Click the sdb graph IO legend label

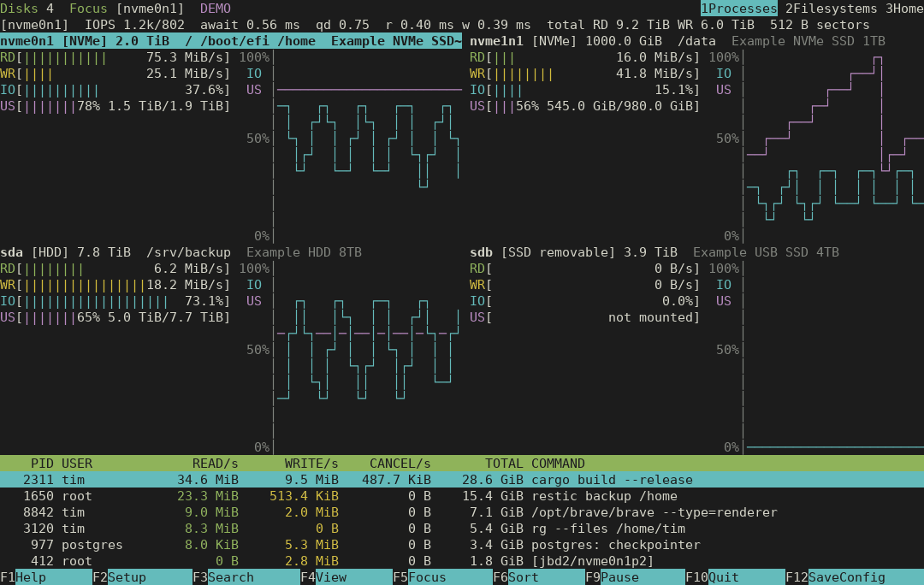pyautogui.click(x=724, y=285)
